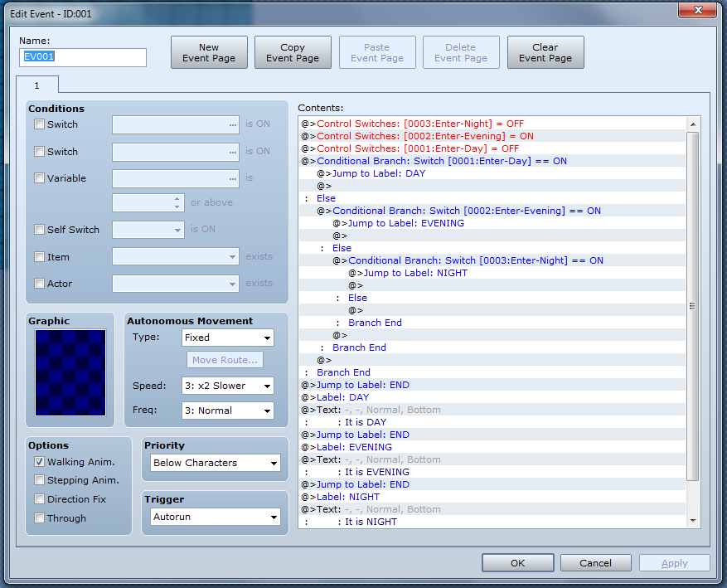The height and width of the screenshot is (588, 727).
Task: Tick the Self Switch condition checkbox
Action: 39,230
